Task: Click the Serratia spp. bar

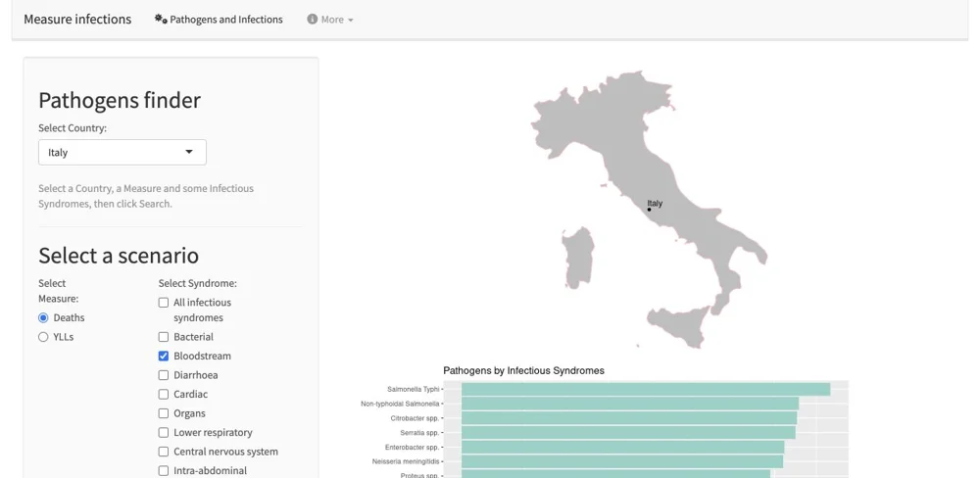Action: [629, 432]
